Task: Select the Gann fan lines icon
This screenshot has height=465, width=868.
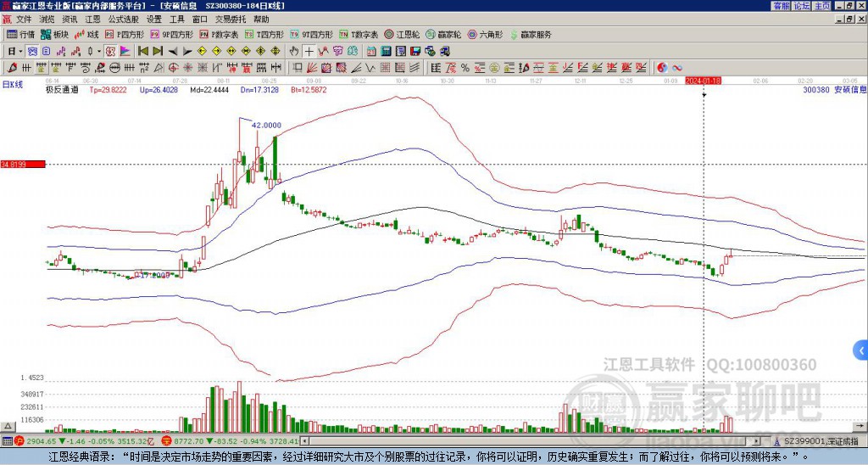Action: point(312,68)
